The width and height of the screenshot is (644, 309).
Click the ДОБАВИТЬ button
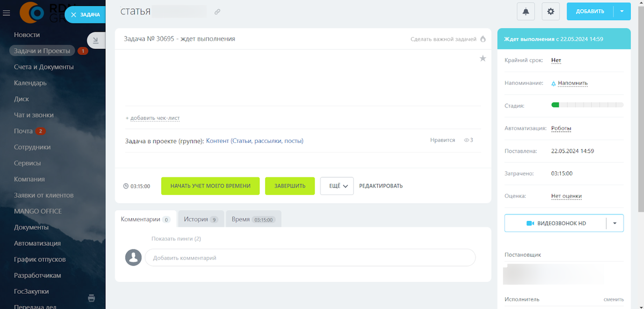tap(590, 11)
